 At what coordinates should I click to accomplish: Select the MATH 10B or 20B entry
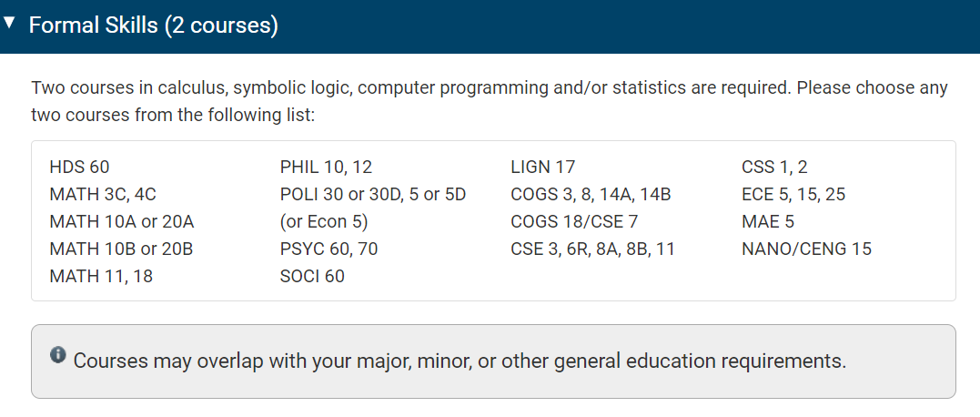pyautogui.click(x=121, y=249)
